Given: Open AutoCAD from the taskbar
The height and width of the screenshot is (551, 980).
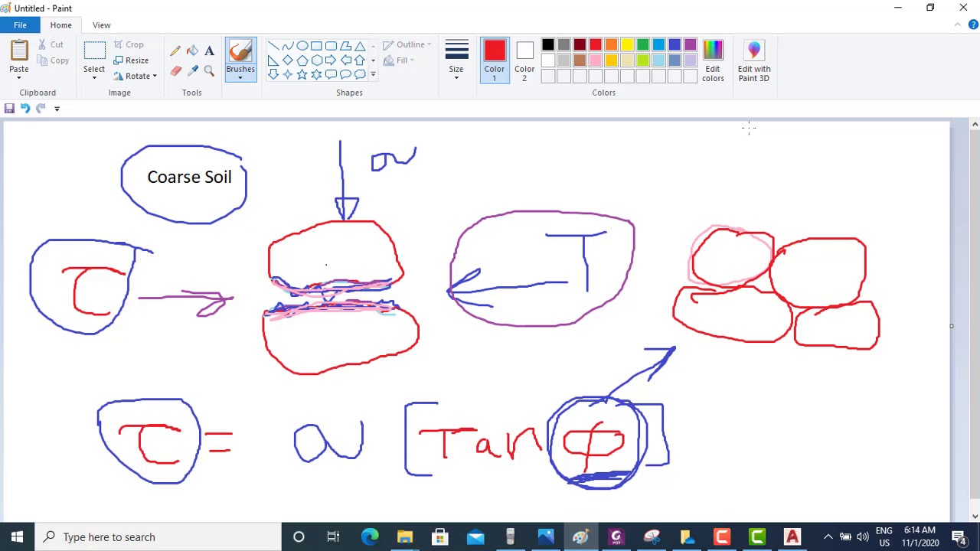Looking at the screenshot, I should [792, 537].
